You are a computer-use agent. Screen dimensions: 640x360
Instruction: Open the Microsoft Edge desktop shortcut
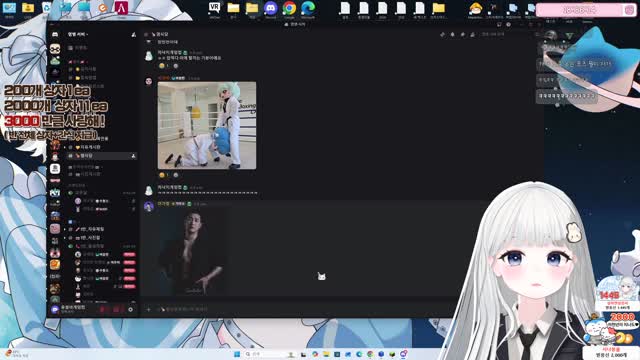(308, 9)
